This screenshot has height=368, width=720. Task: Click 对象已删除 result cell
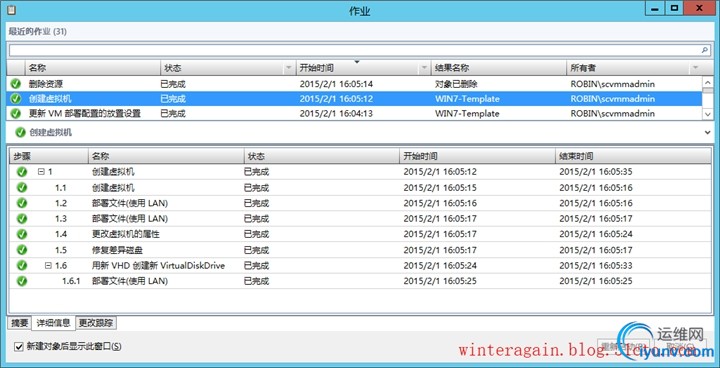[456, 84]
